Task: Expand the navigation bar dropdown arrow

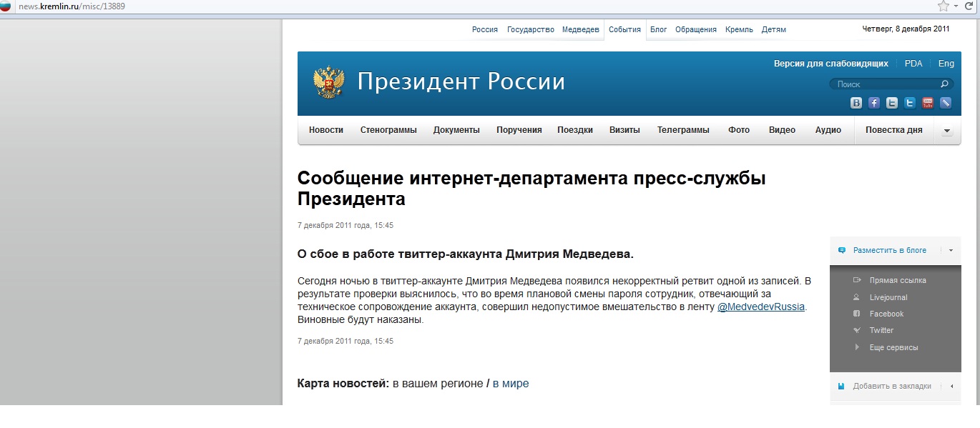Action: [947, 131]
